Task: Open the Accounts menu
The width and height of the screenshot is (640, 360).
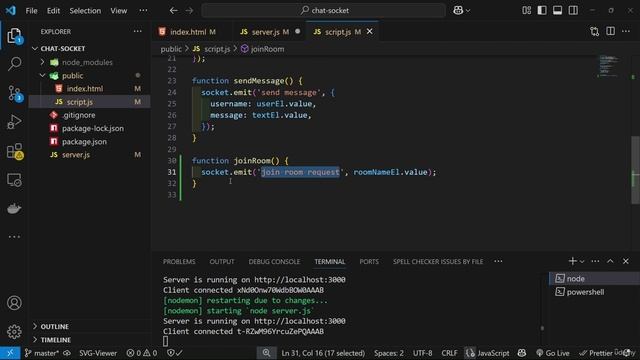Action: tap(14, 303)
